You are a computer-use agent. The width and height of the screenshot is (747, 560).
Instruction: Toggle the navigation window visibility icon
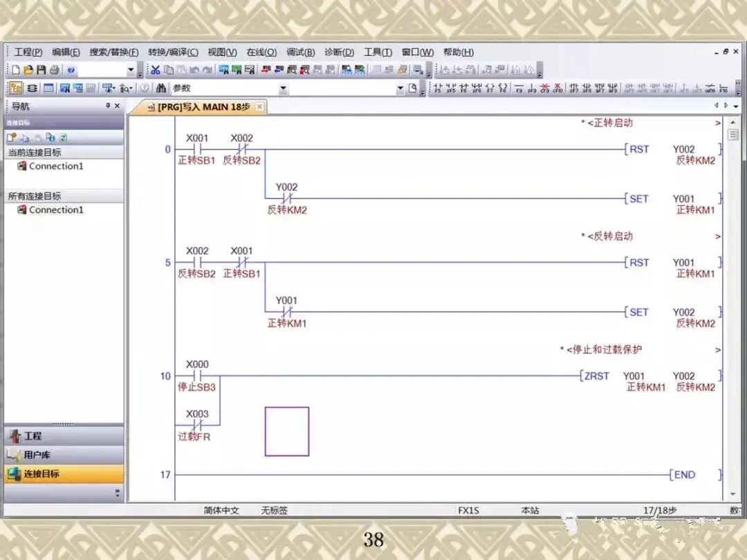coord(17,88)
